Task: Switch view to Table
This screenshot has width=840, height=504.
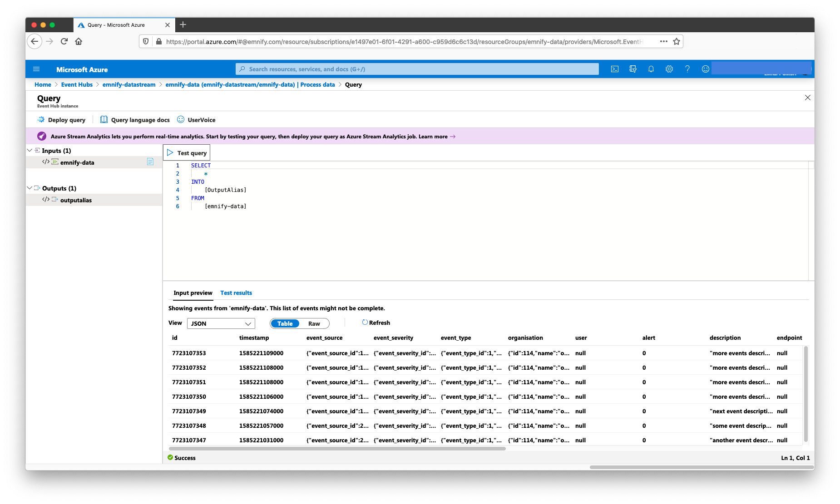Action: tap(285, 323)
